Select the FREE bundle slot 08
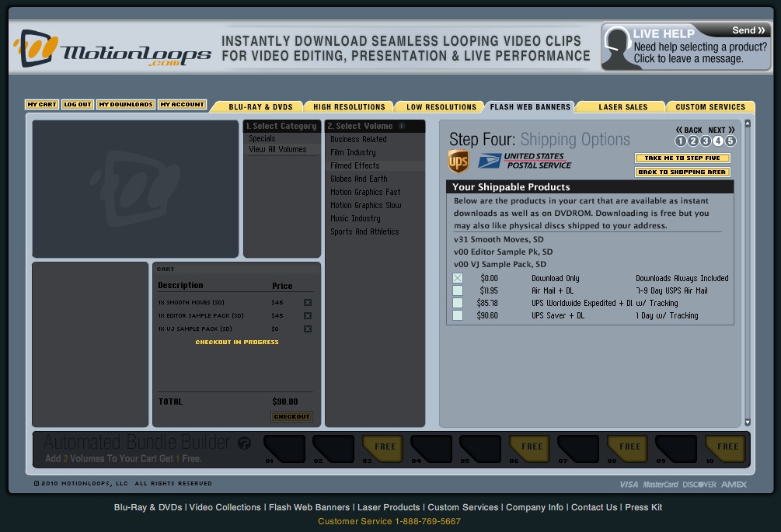The width and height of the screenshot is (781, 532). tap(626, 448)
